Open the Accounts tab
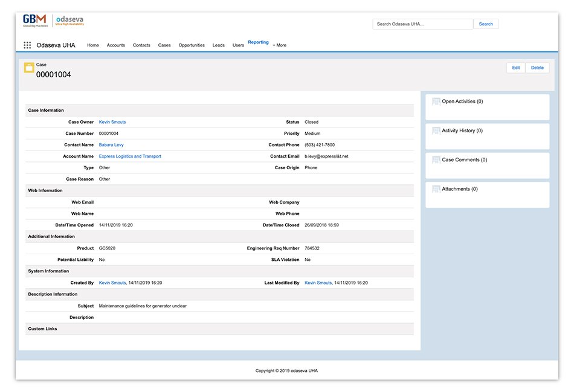 click(115, 45)
